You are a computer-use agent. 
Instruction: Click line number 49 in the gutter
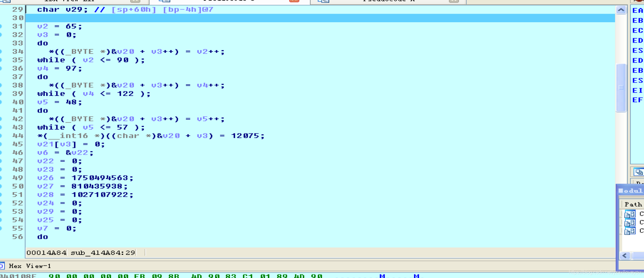pos(18,178)
